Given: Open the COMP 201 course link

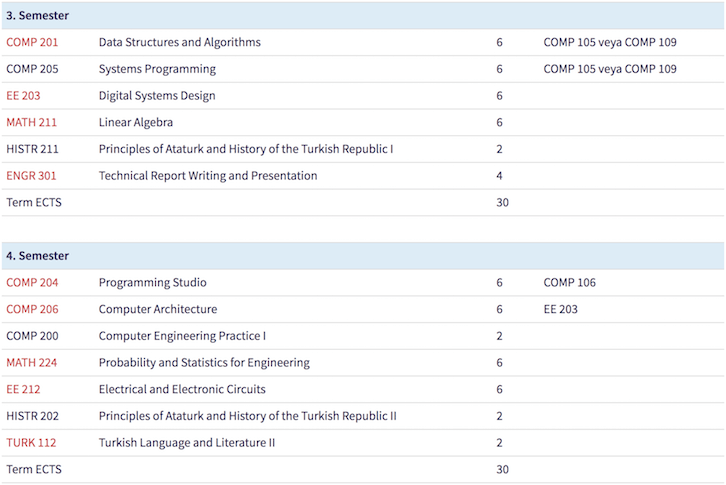Looking at the screenshot, I should click(x=32, y=42).
